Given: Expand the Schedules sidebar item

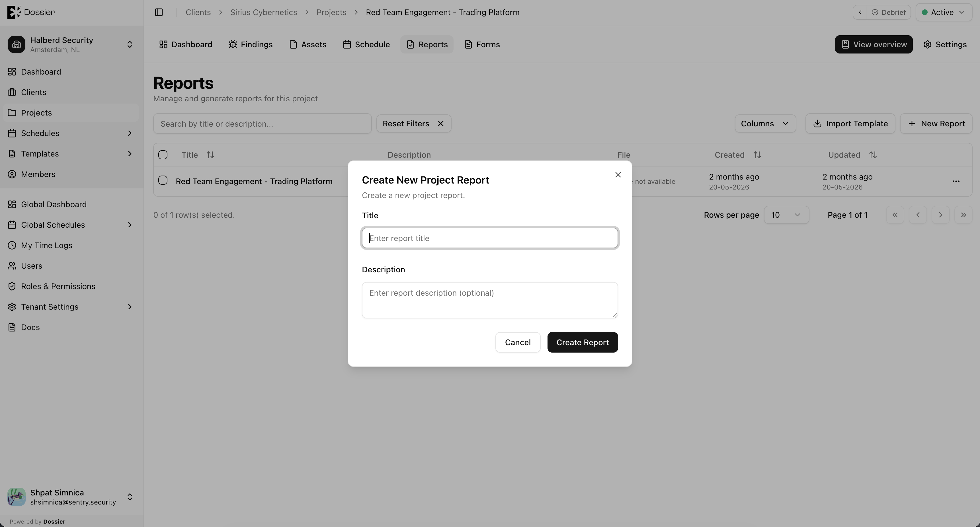Looking at the screenshot, I should (71, 133).
